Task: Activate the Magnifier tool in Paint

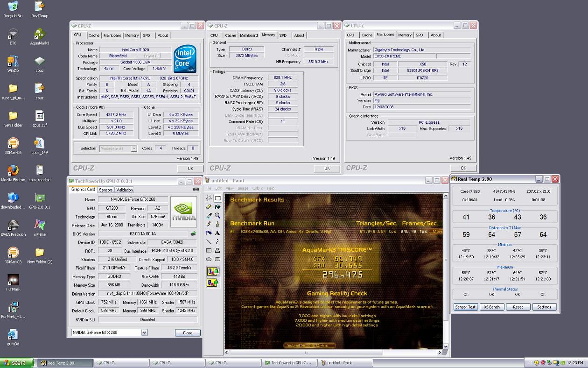Action: (217, 216)
